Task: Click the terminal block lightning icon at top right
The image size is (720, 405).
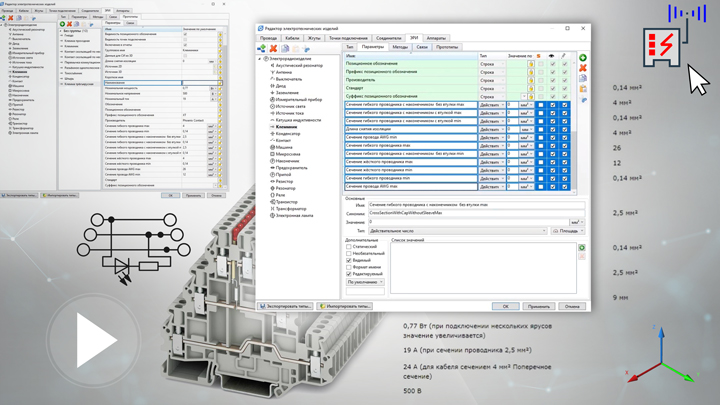Action: 661,48
